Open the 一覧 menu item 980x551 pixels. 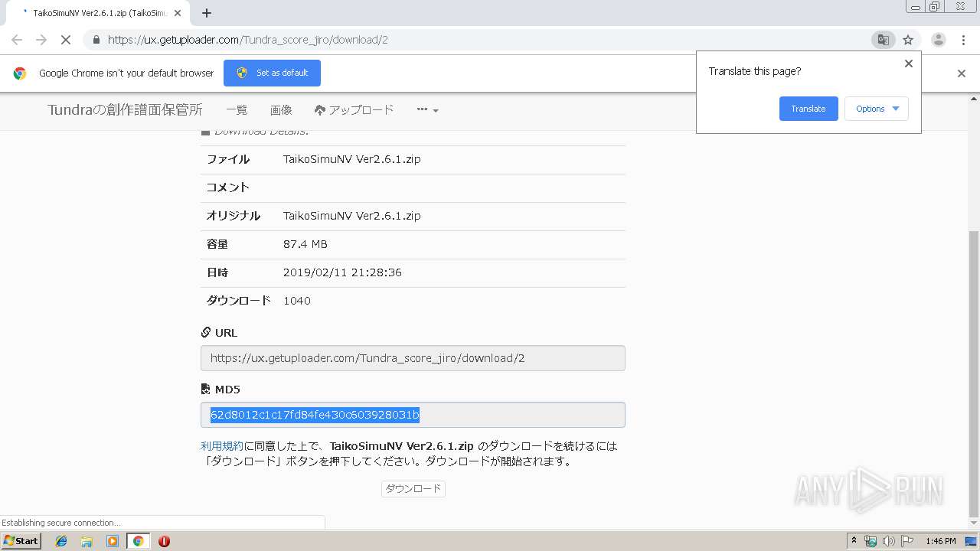pyautogui.click(x=237, y=110)
